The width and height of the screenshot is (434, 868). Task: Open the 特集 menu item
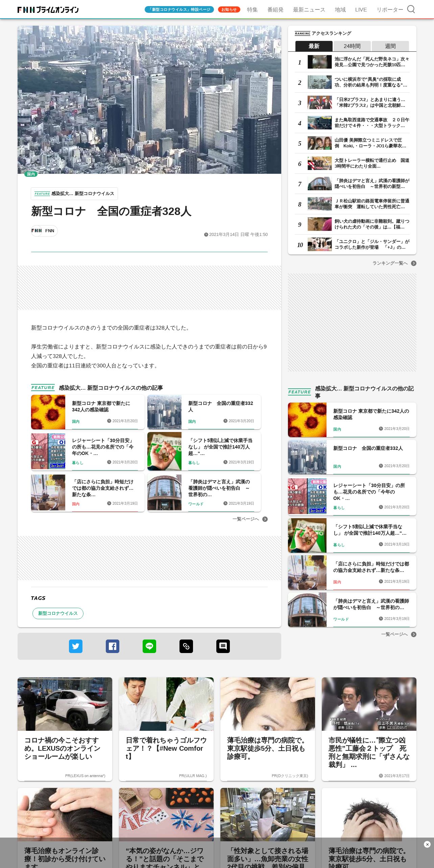tap(252, 9)
